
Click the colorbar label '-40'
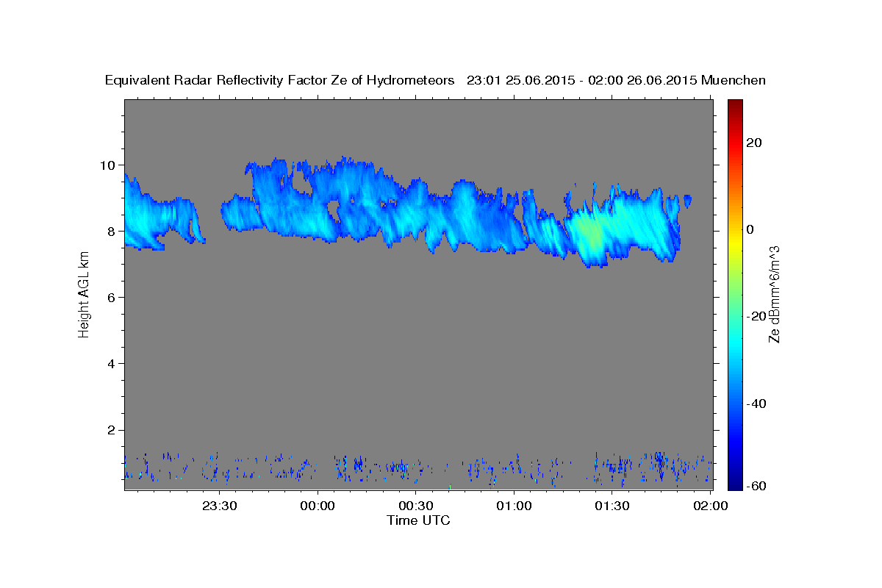pyautogui.click(x=758, y=403)
